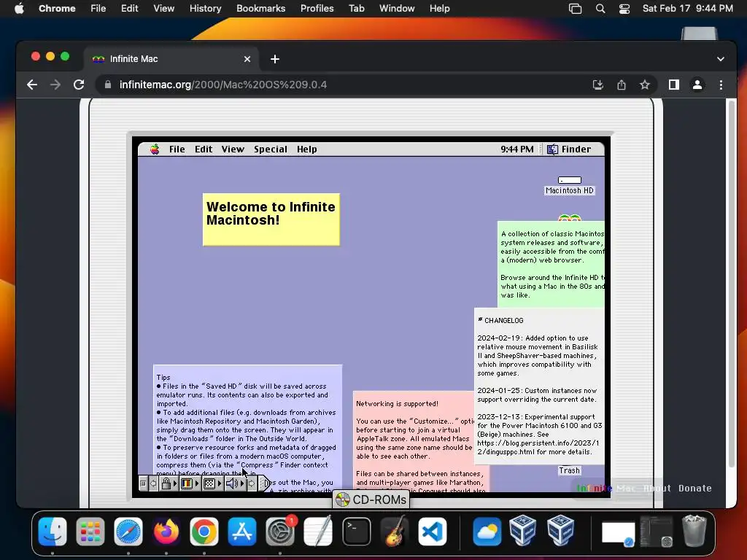Open the CD-ROMs disc button

point(371,499)
